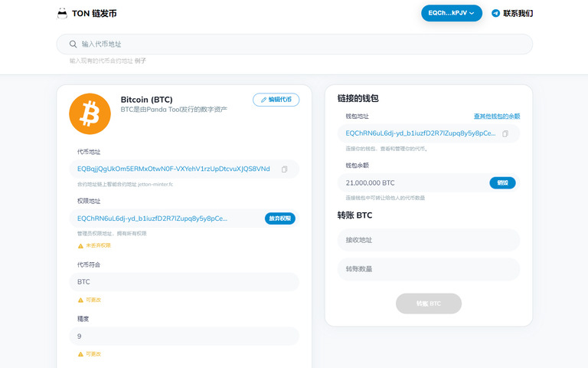Open the EQCh...kPJV wallet dropdown
Viewport: 588px width, 368px height.
tap(452, 13)
